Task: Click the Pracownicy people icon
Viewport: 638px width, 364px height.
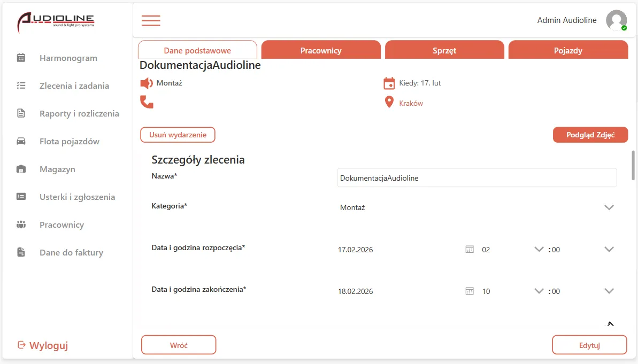Action: (21, 224)
